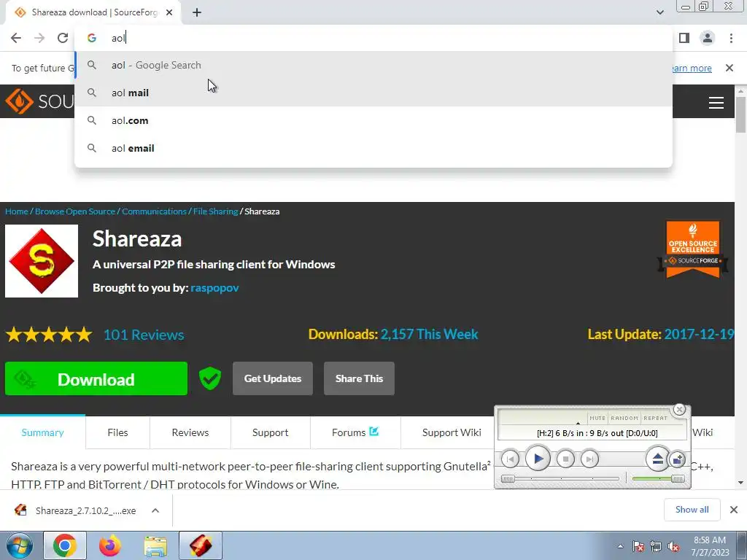This screenshot has height=560, width=747.
Task: Click in the address bar containing 'aol'
Action: (x=373, y=38)
